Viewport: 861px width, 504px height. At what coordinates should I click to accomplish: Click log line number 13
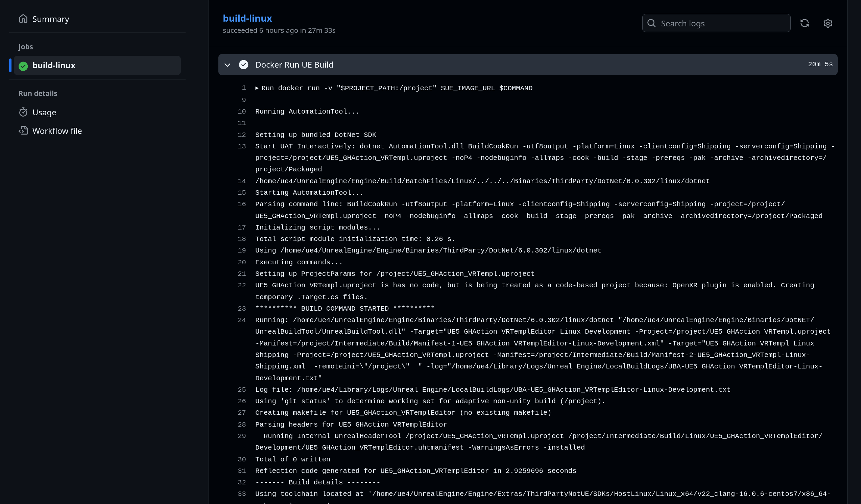click(242, 146)
